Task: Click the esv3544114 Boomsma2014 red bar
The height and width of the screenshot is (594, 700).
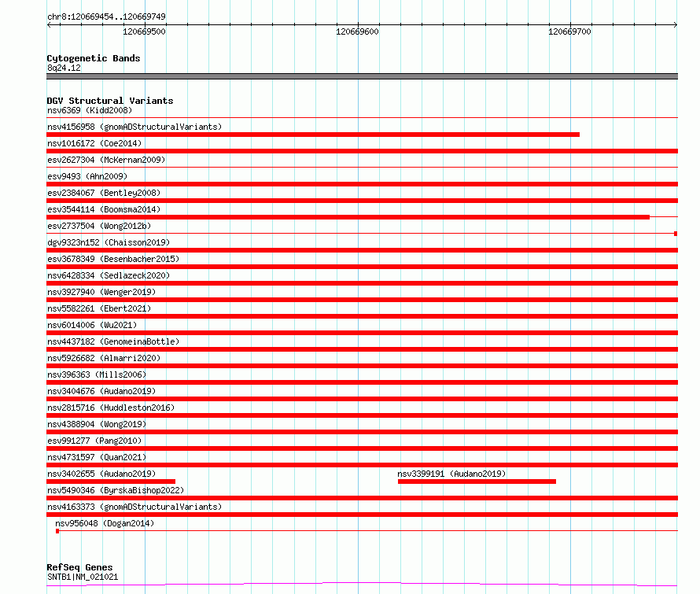Action: (x=348, y=217)
